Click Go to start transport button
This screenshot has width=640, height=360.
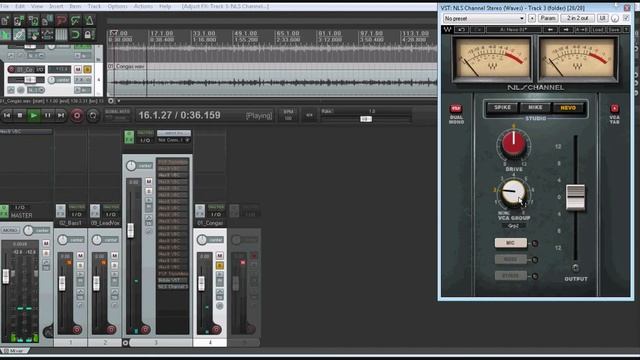pos(7,116)
